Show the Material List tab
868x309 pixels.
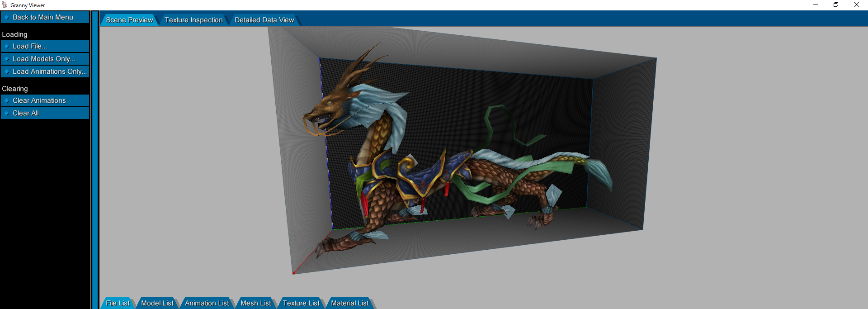[x=349, y=303]
